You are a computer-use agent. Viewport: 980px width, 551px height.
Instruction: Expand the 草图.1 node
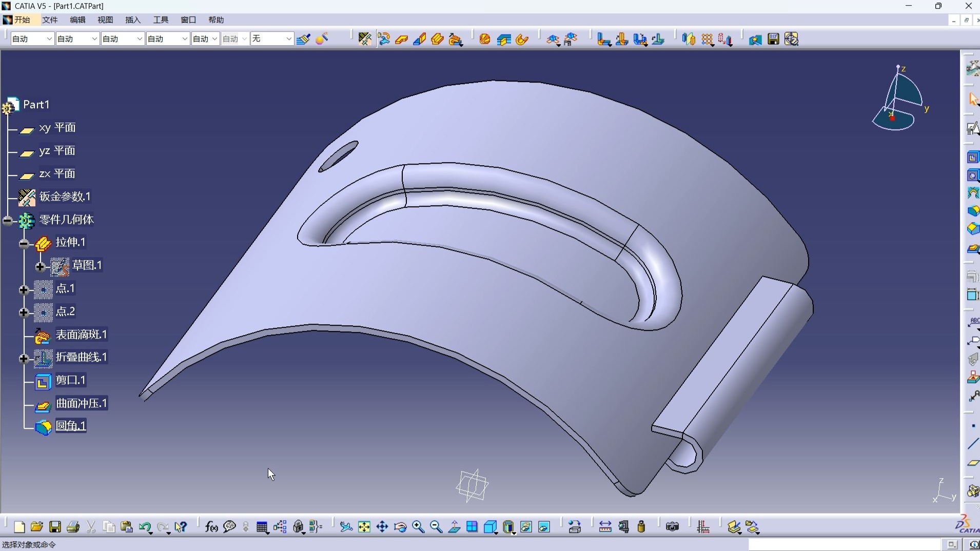tap(40, 266)
